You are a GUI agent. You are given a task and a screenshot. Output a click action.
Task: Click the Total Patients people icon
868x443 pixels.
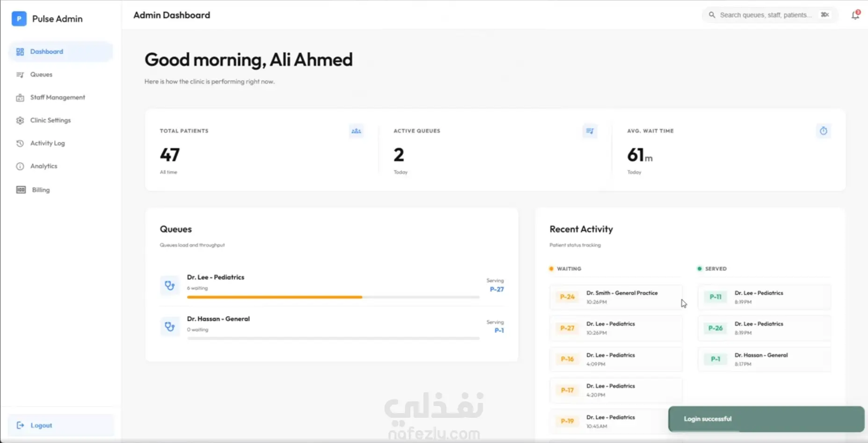point(356,131)
